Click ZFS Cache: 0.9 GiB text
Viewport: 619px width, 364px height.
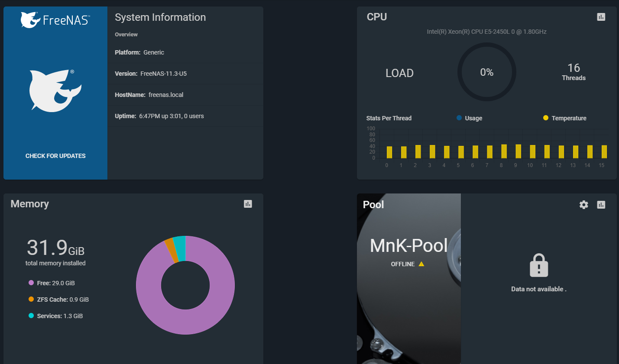tap(63, 300)
